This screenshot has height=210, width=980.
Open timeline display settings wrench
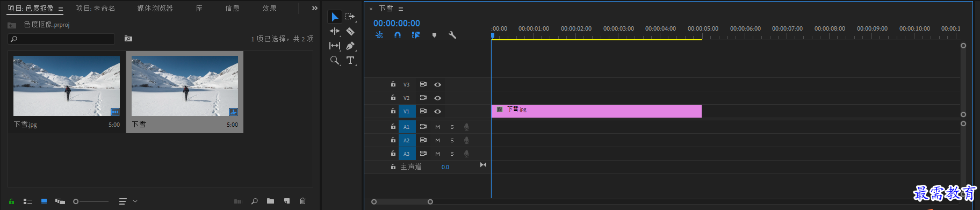452,35
